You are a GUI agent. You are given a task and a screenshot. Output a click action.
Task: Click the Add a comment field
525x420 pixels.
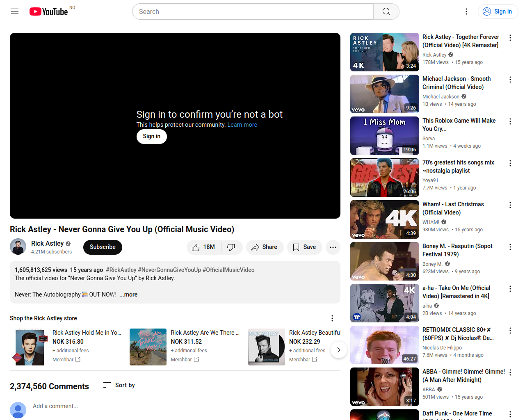183,406
